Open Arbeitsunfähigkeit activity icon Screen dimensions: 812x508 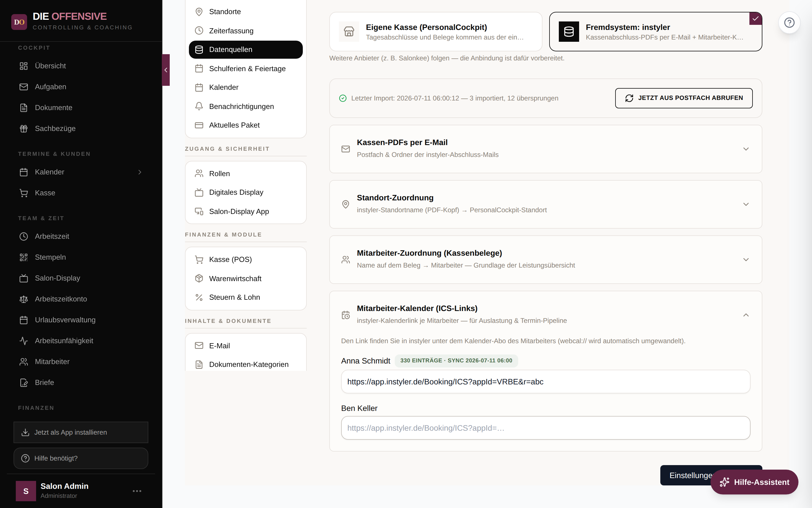(23, 341)
